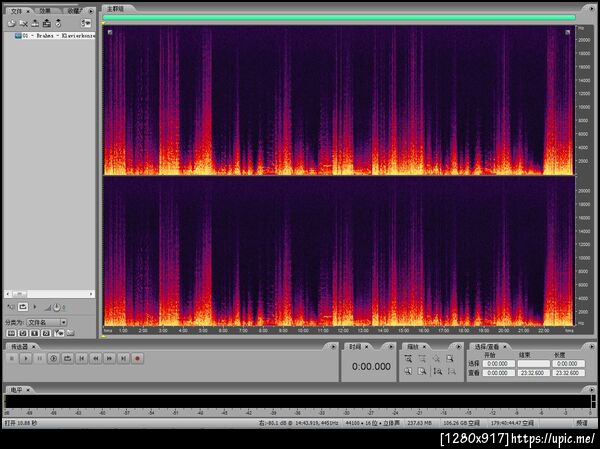Click the preview volume knob in Files panel

pyautogui.click(x=56, y=307)
